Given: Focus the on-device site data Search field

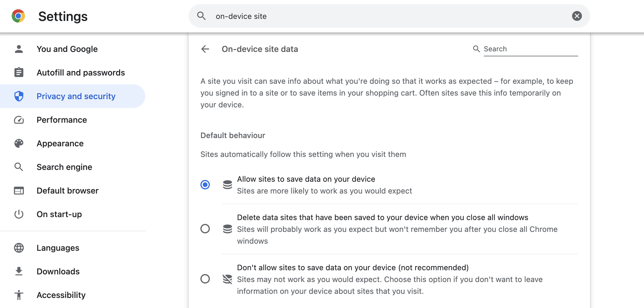Looking at the screenshot, I should pyautogui.click(x=530, y=49).
